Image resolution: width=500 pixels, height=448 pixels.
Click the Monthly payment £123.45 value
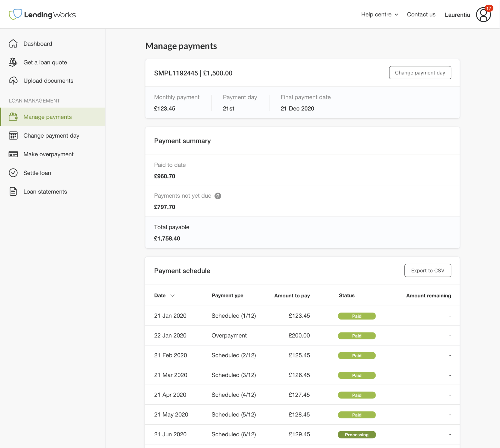tap(164, 109)
